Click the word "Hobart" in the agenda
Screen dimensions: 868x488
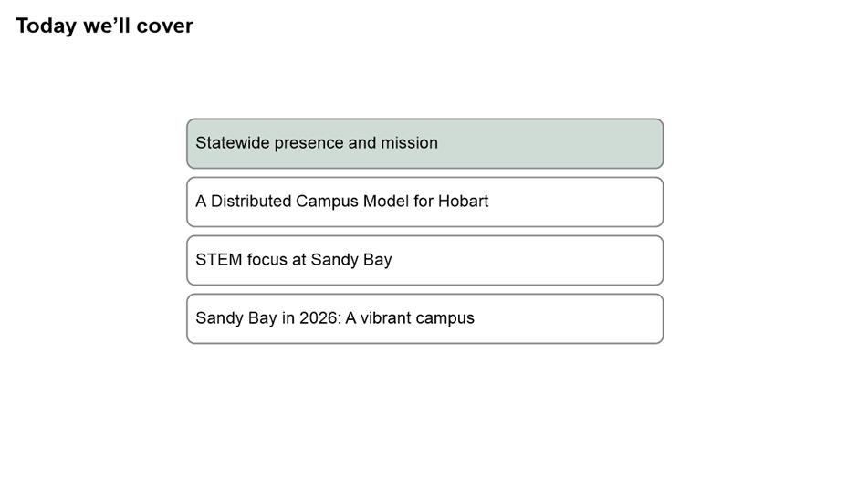coord(463,202)
